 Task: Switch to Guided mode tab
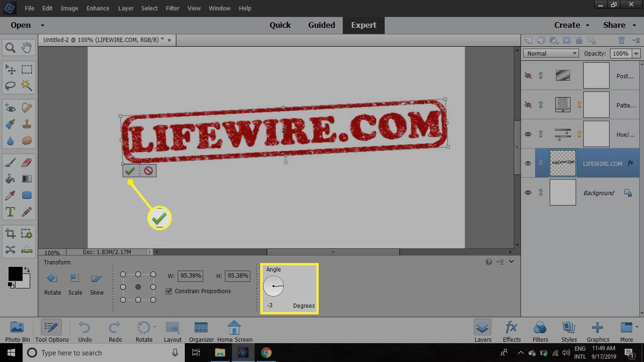(322, 25)
